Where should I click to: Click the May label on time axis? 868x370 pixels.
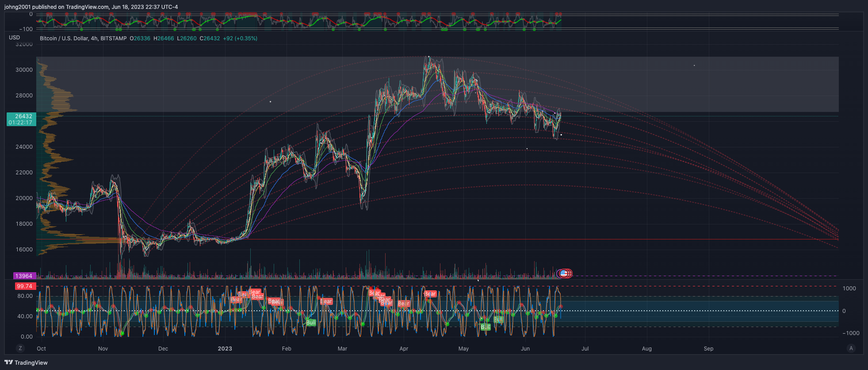pyautogui.click(x=463, y=349)
